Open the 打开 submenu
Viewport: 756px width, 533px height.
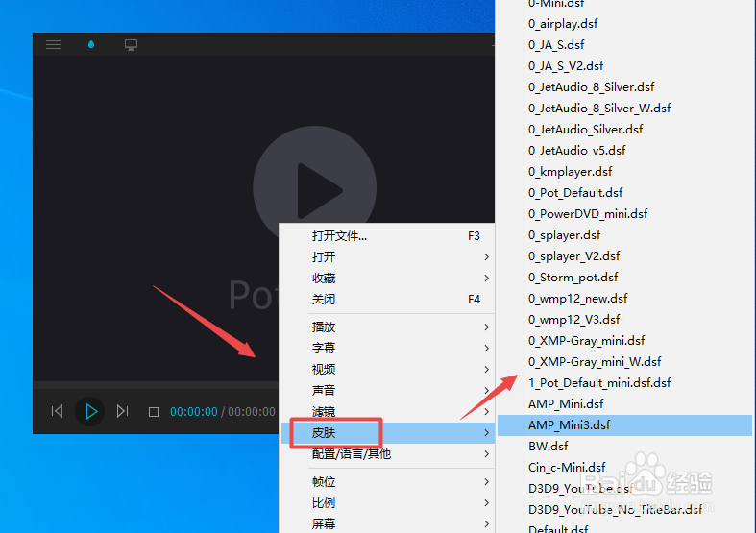click(387, 256)
